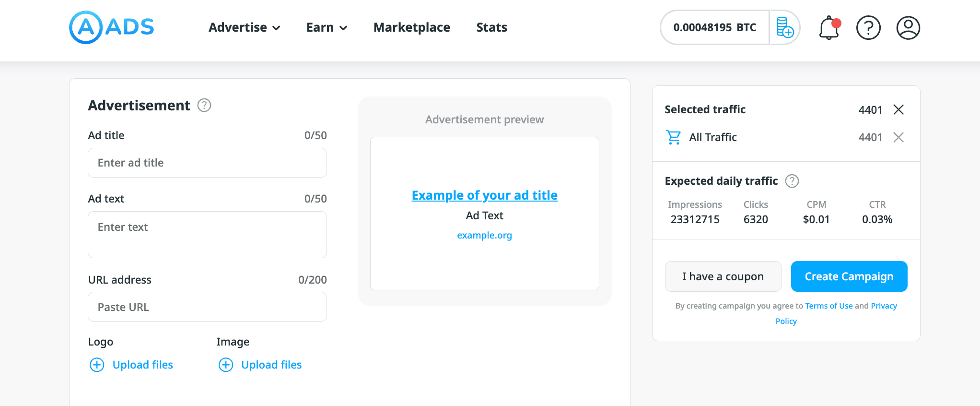Image resolution: width=980 pixels, height=406 pixels.
Task: Expand the Earn dropdown
Action: (x=327, y=27)
